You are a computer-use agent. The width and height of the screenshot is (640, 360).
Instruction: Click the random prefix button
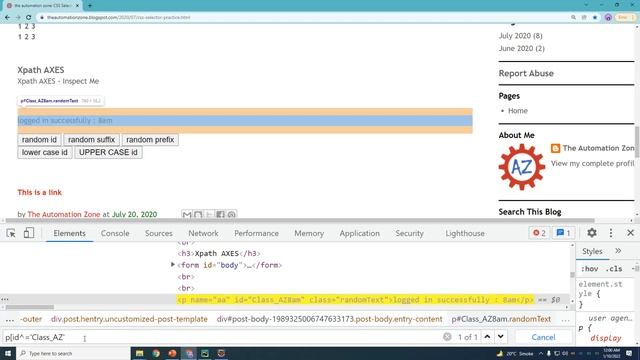pyautogui.click(x=150, y=140)
